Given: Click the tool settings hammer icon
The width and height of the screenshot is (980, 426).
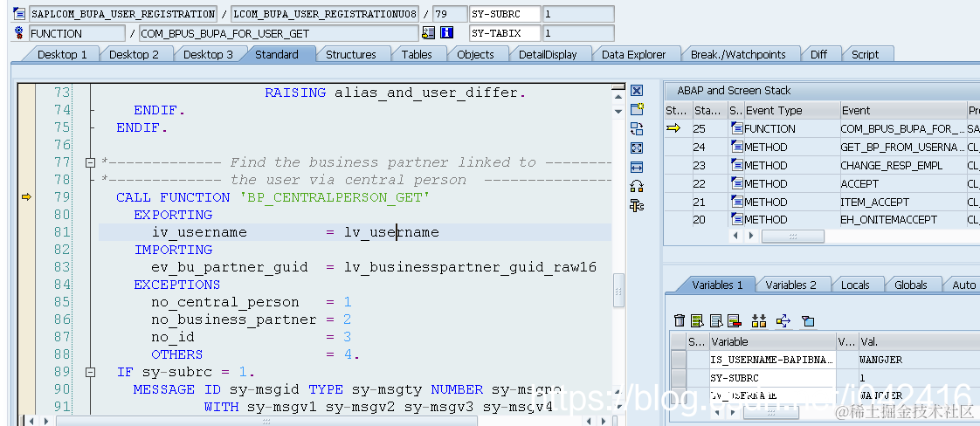Looking at the screenshot, I should coord(637,205).
